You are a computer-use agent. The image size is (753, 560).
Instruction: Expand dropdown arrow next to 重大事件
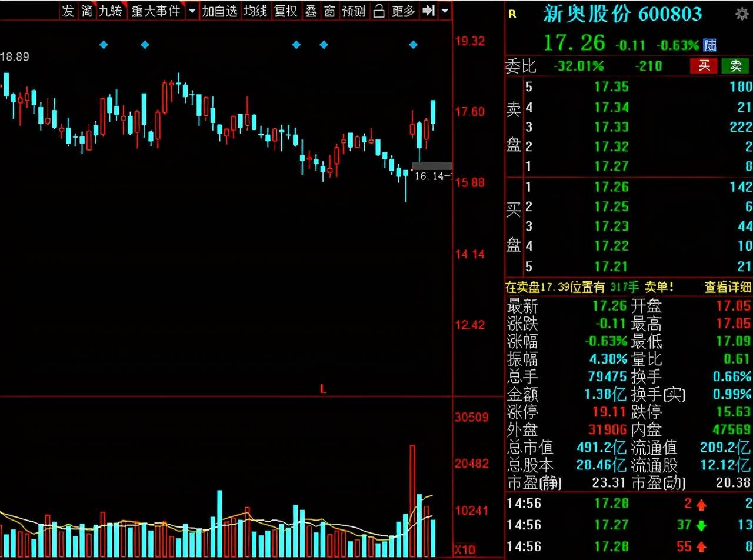pos(192,11)
